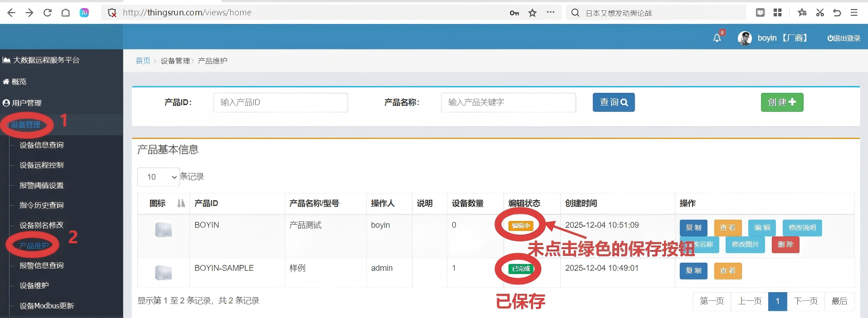Viewport: 868px width, 318px height.
Task: Open 报警阈值设置 from the sidebar
Action: [41, 185]
